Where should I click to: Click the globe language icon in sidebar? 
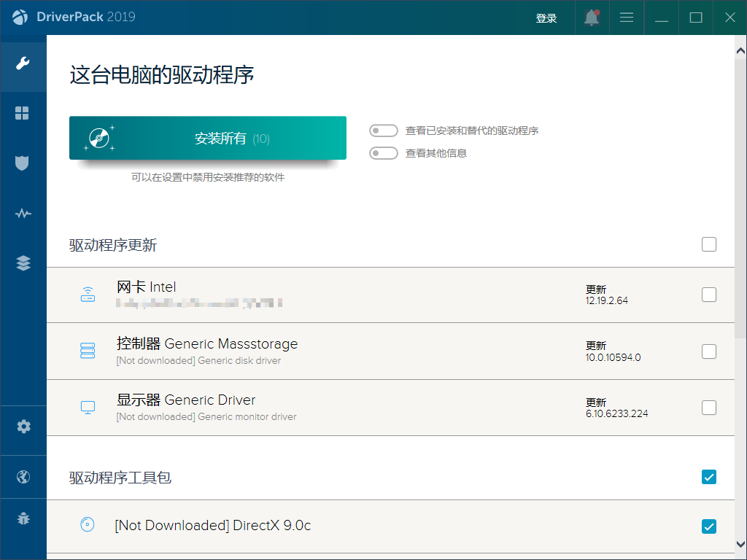pos(23,477)
